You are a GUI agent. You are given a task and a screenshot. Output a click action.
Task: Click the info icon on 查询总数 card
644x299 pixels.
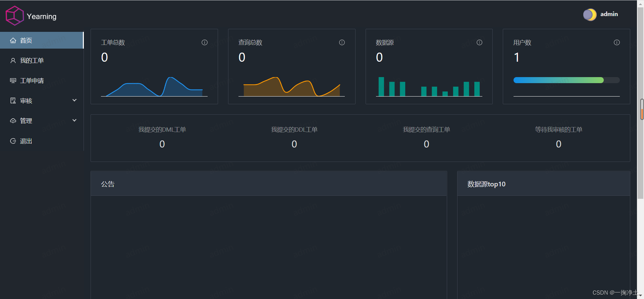pos(342,43)
